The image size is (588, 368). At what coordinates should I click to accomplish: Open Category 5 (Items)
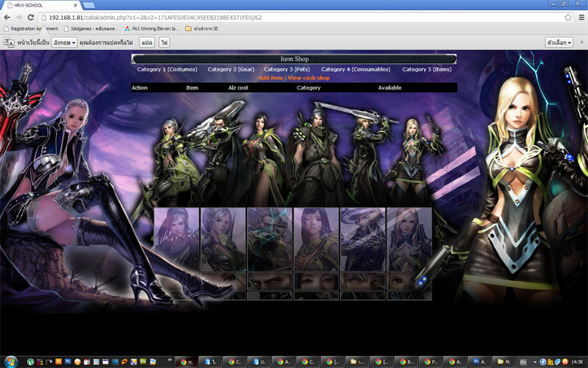point(427,69)
